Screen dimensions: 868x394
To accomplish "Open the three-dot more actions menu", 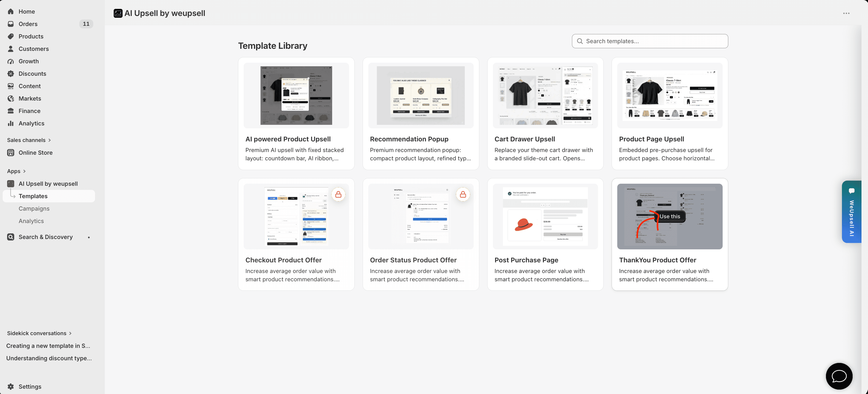I will [x=846, y=13].
